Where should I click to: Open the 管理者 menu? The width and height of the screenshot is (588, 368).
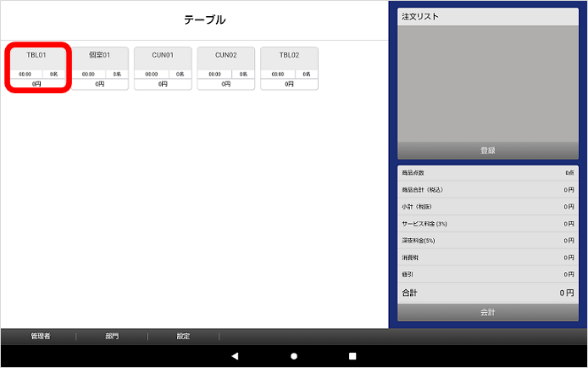tap(40, 337)
